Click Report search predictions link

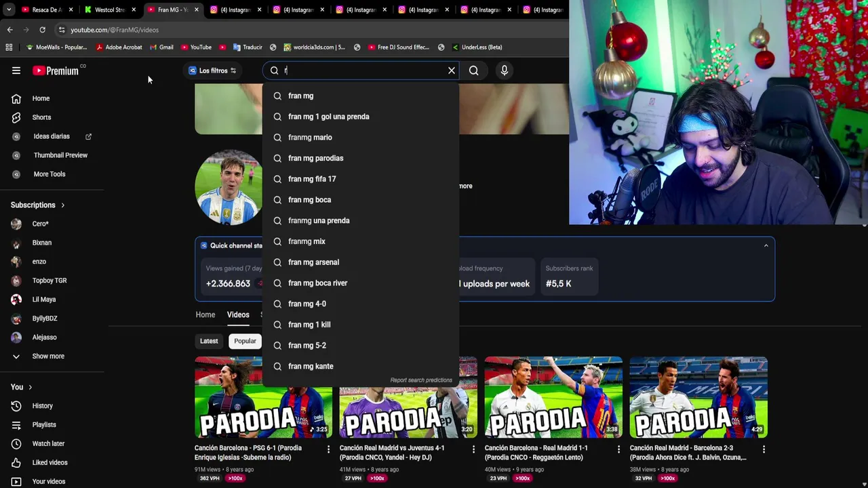[421, 380]
